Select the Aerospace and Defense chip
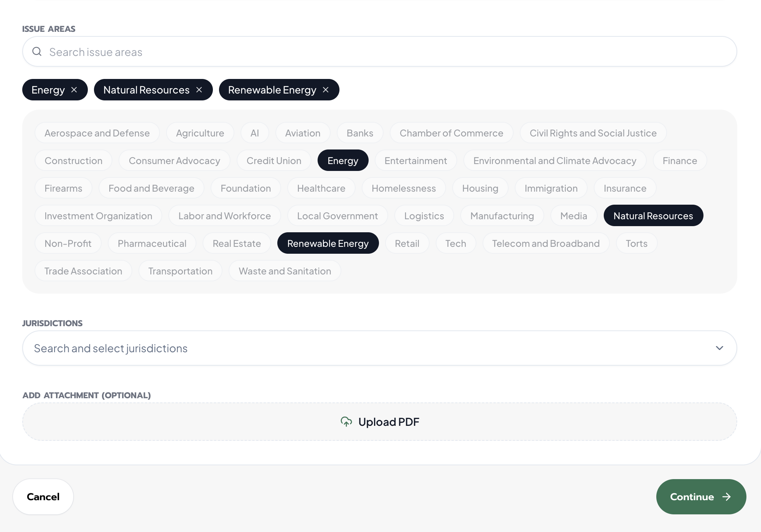Screen dimensions: 761x532 (97, 133)
